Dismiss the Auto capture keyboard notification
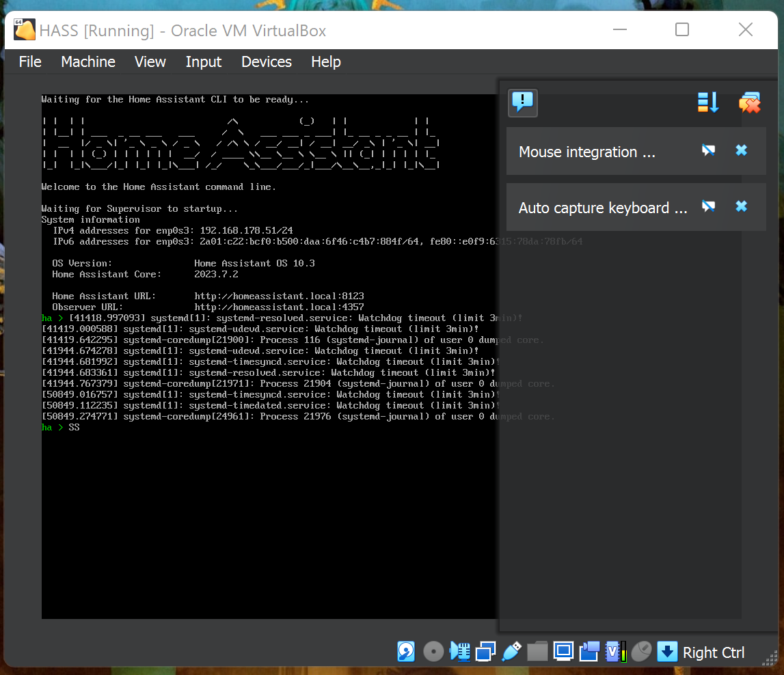This screenshot has width=784, height=675. coord(742,206)
